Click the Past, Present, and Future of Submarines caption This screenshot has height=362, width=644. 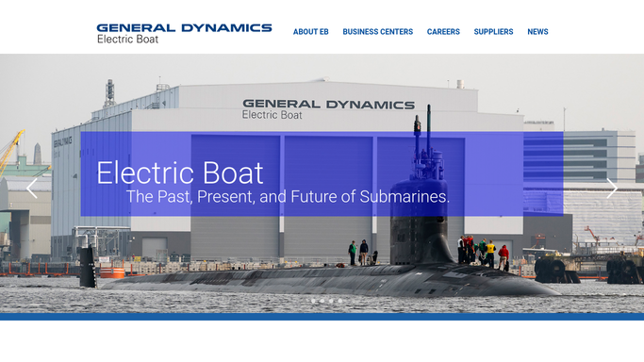pyautogui.click(x=288, y=197)
